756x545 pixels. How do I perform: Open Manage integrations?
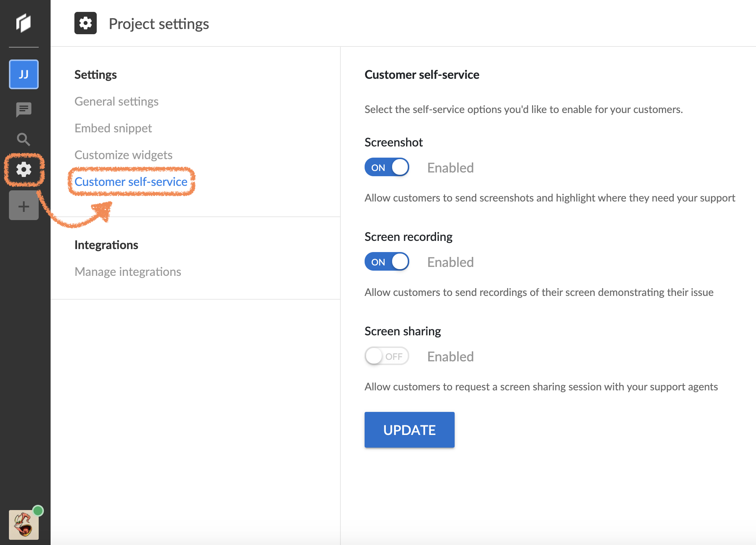coord(128,272)
